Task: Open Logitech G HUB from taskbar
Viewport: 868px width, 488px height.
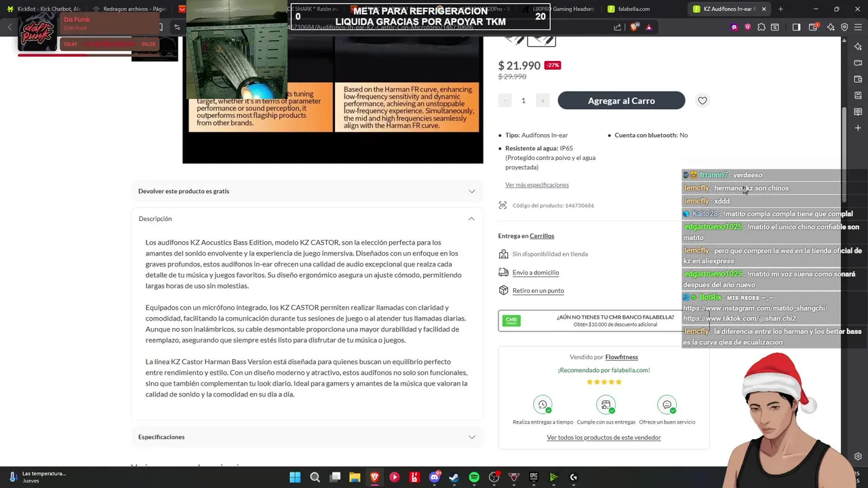Action: coord(574,477)
